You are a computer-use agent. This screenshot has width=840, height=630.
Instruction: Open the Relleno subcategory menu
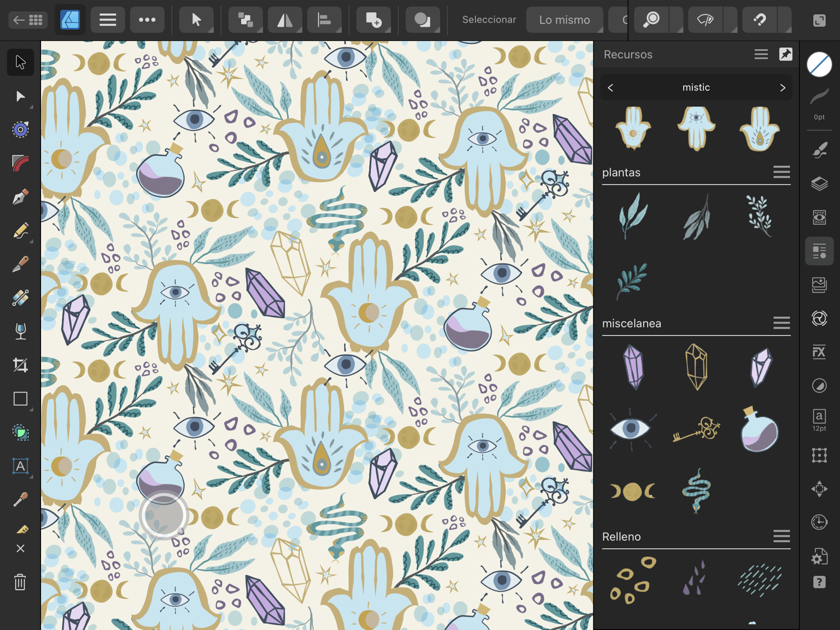(x=781, y=536)
